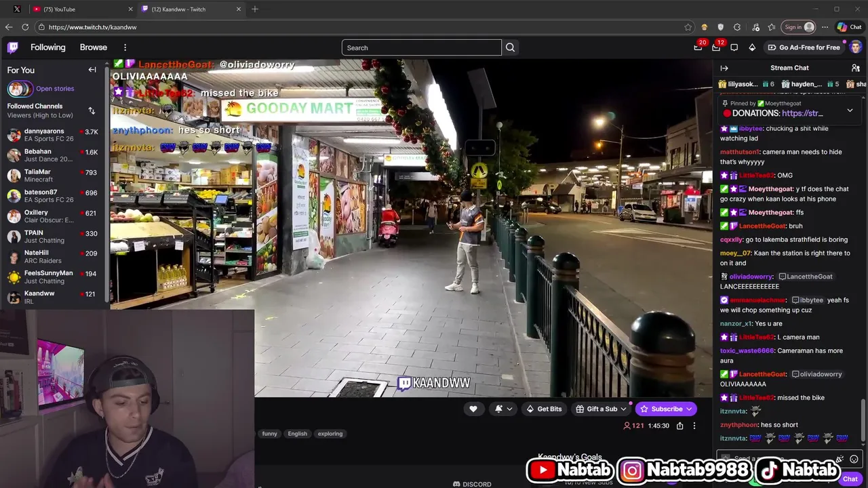The width and height of the screenshot is (868, 488).
Task: Go to the Browse page
Action: coord(94,47)
